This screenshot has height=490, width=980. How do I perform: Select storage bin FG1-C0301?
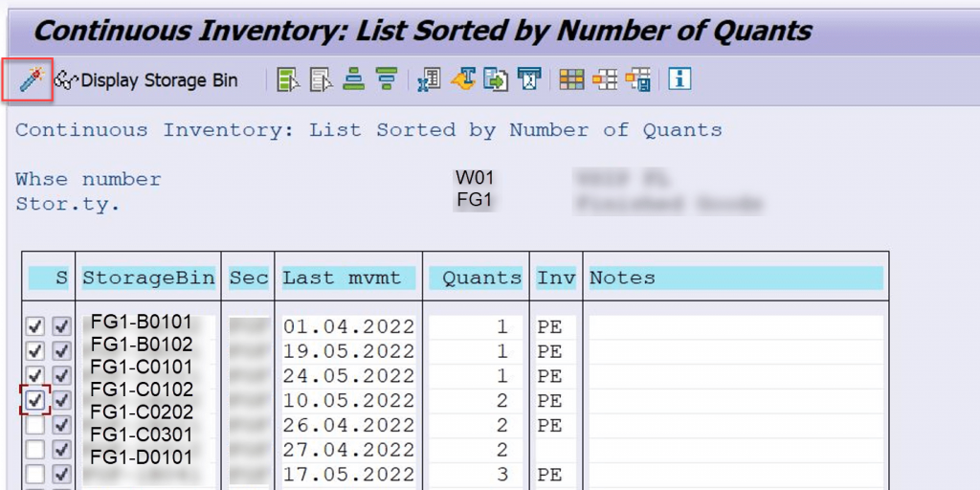[142, 434]
